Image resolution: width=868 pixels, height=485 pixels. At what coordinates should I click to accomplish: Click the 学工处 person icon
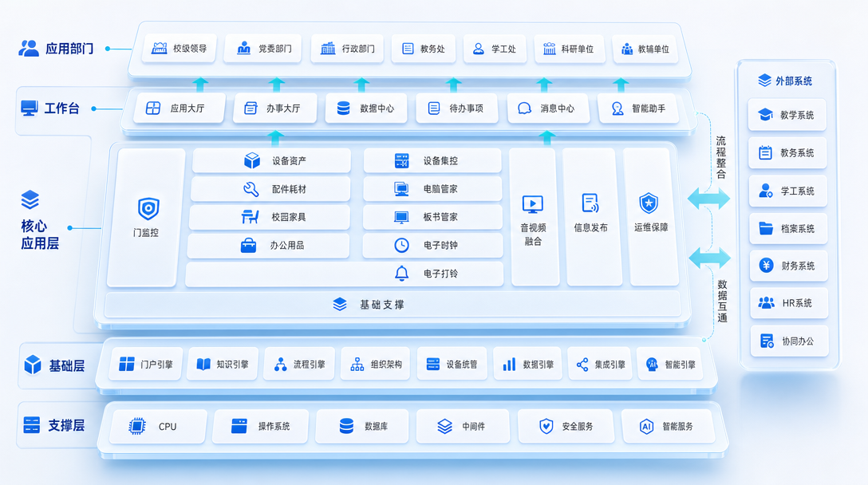[x=479, y=49]
